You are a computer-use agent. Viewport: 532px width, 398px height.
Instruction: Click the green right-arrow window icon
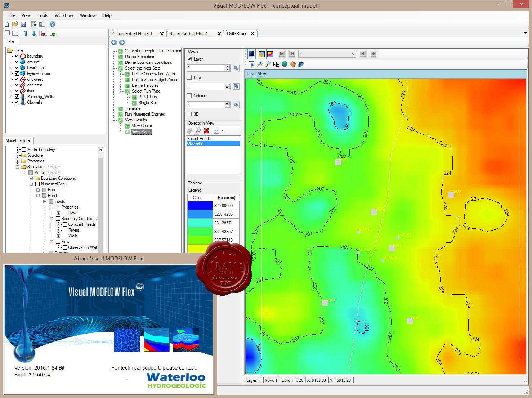53,33
